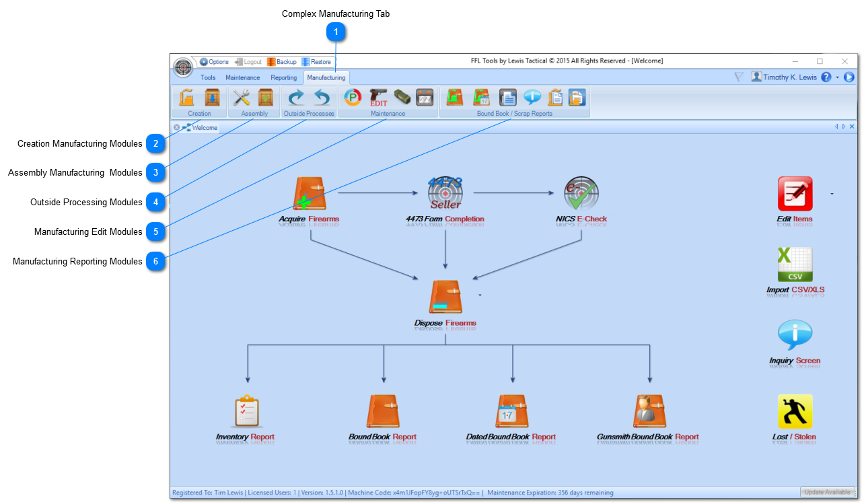Screen dimensions: 868x504
Task: Click the circular P icon in Maintenance group
Action: pyautogui.click(x=353, y=98)
